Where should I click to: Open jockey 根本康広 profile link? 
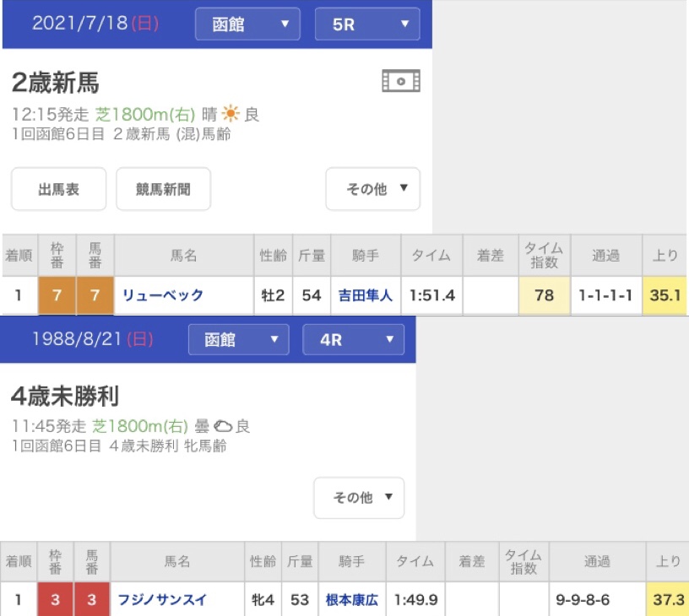click(352, 601)
